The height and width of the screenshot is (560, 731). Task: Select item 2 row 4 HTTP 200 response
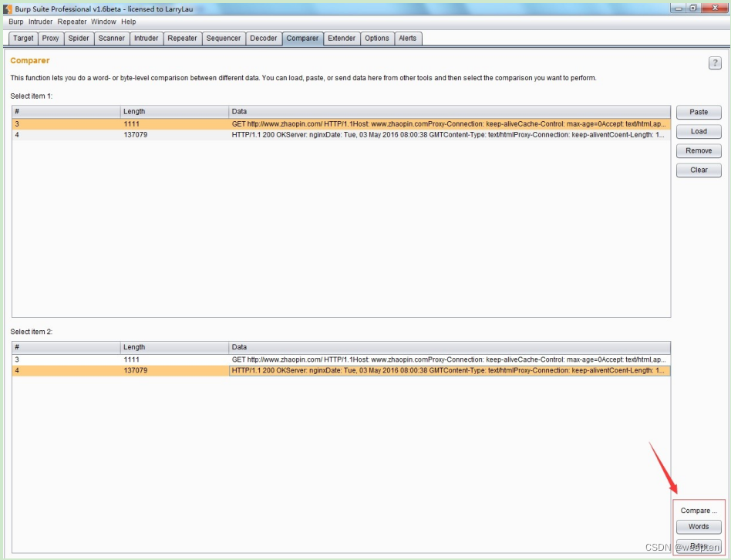pos(342,370)
